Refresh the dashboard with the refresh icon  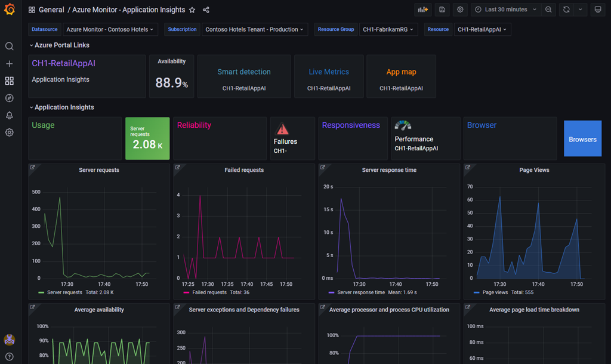click(x=566, y=9)
